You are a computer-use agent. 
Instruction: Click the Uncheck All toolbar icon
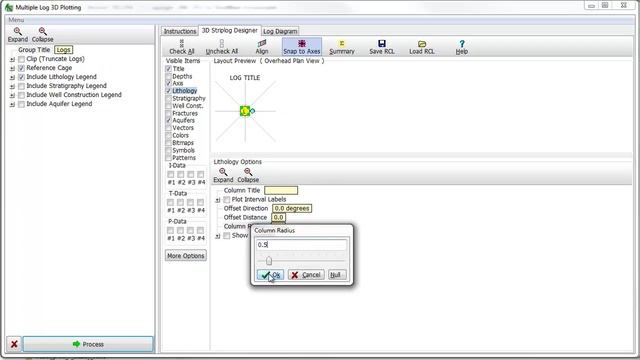[222, 43]
